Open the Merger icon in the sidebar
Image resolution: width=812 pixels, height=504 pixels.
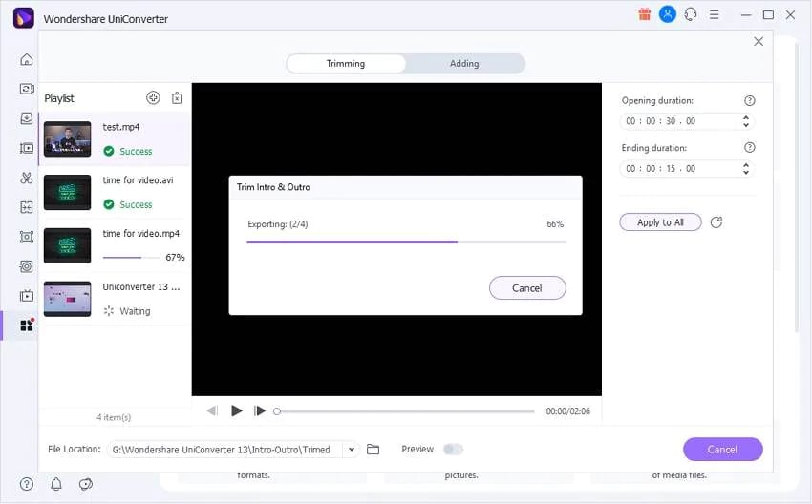click(27, 207)
